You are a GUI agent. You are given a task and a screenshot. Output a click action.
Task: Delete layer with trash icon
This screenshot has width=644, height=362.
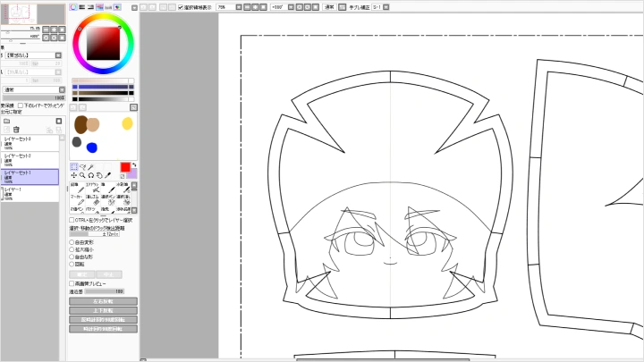click(16, 130)
